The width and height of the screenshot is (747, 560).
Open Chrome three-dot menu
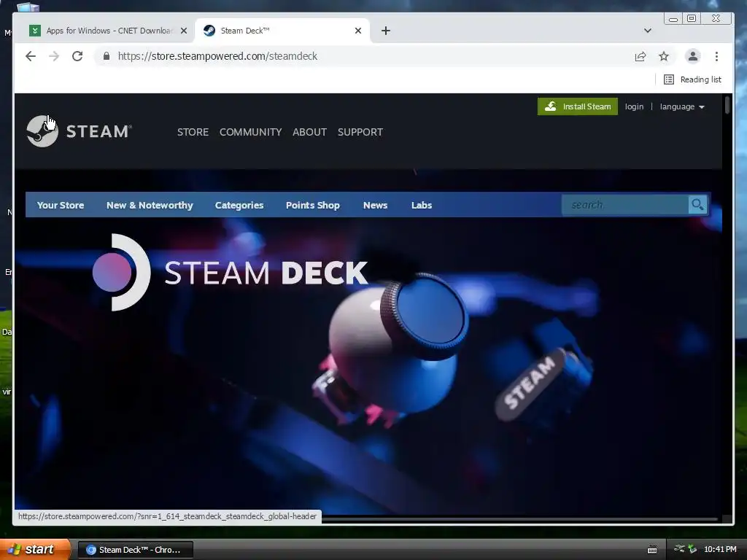(x=716, y=56)
